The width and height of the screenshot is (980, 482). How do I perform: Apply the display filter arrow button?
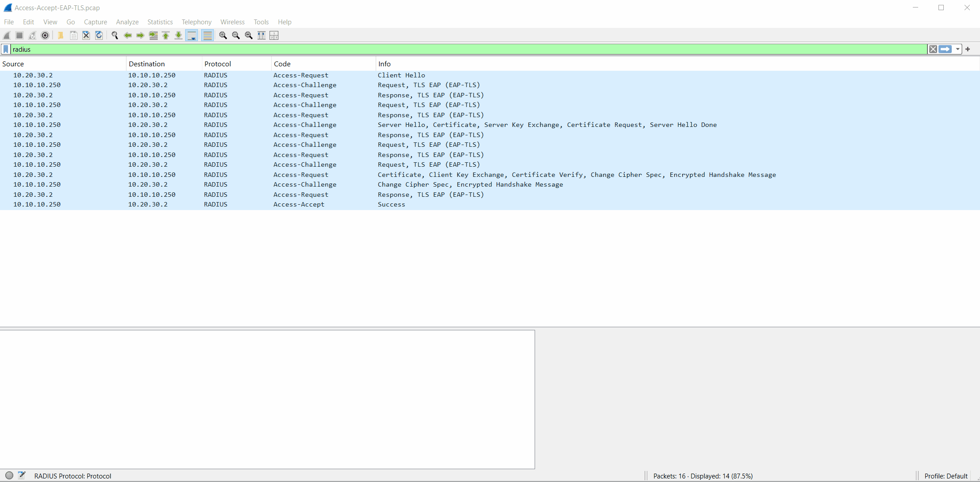[x=945, y=49]
